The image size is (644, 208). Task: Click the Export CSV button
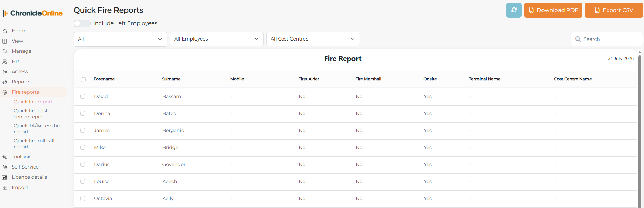(x=614, y=10)
